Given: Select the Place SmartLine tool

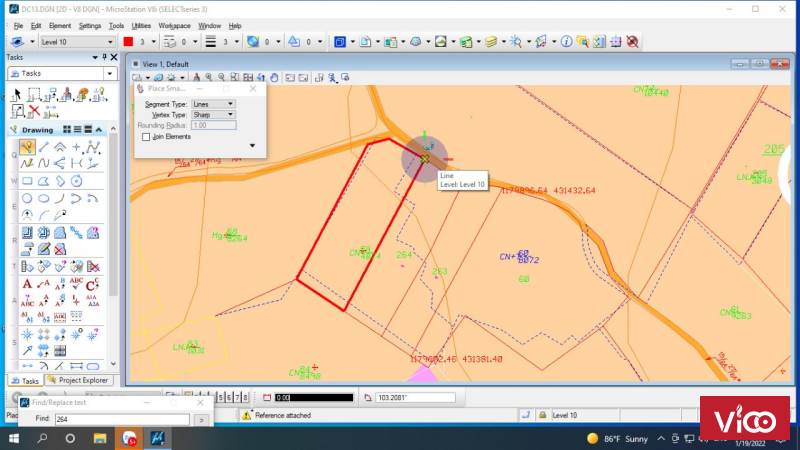Looking at the screenshot, I should point(27,147).
